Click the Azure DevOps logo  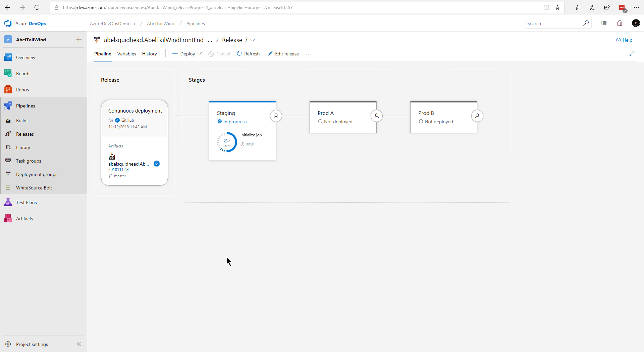click(x=25, y=24)
